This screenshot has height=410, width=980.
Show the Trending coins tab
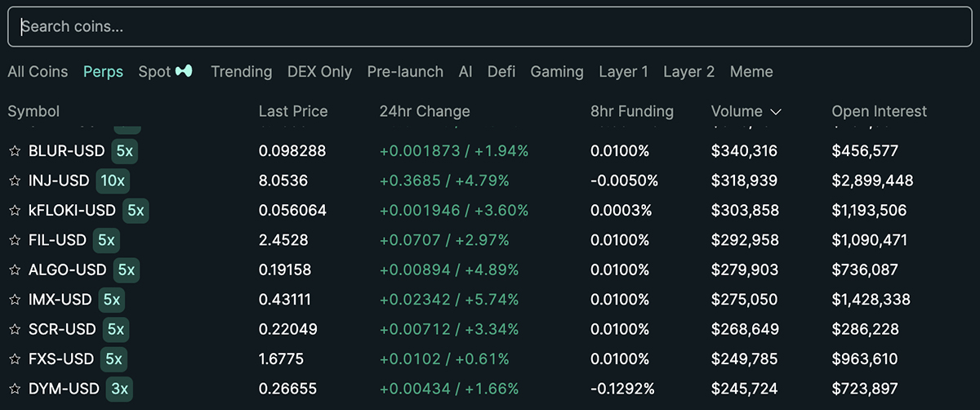click(x=241, y=72)
